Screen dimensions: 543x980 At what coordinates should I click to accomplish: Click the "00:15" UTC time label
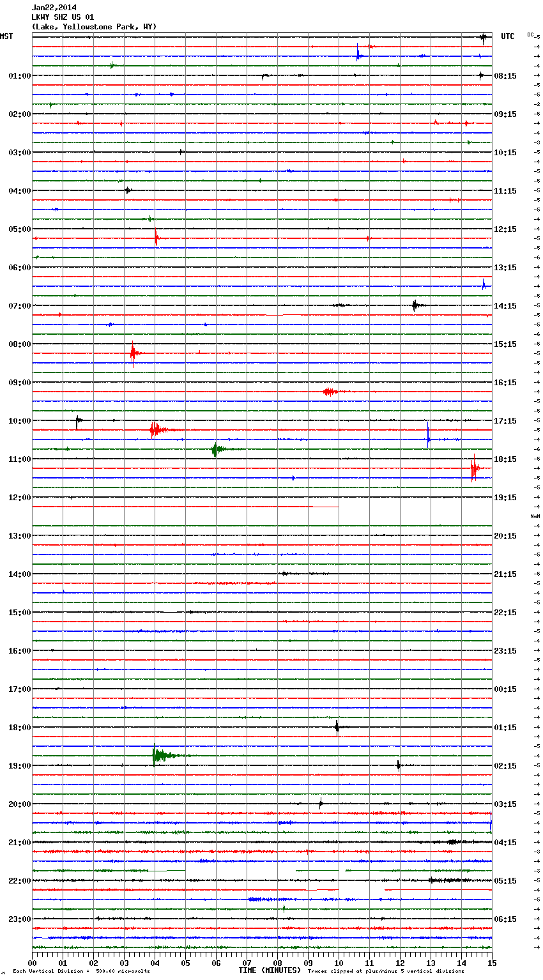(x=505, y=689)
